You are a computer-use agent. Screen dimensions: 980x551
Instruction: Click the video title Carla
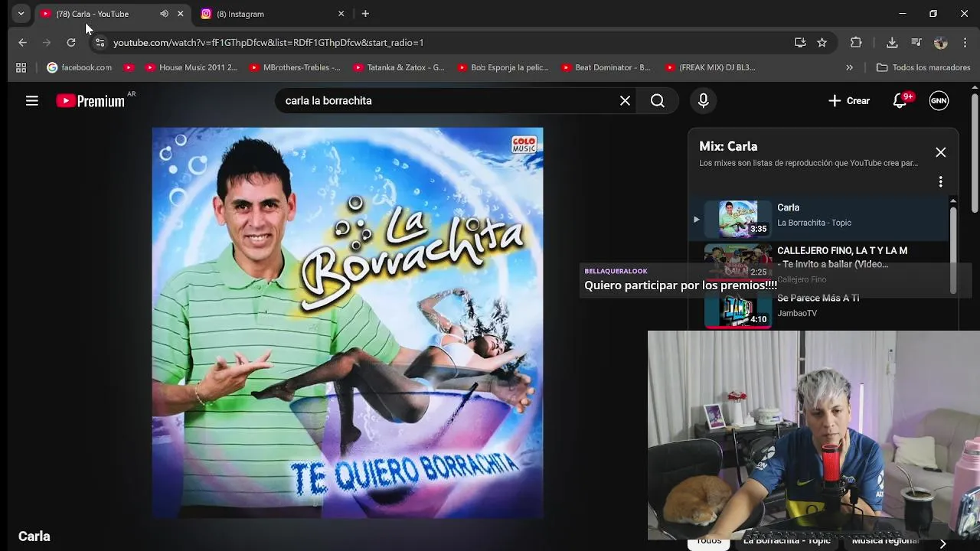[34, 536]
